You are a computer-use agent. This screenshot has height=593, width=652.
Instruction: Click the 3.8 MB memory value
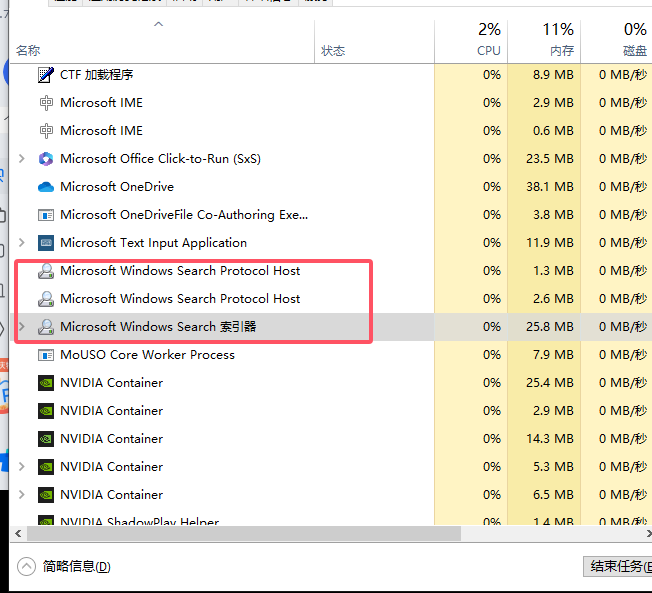coord(553,215)
